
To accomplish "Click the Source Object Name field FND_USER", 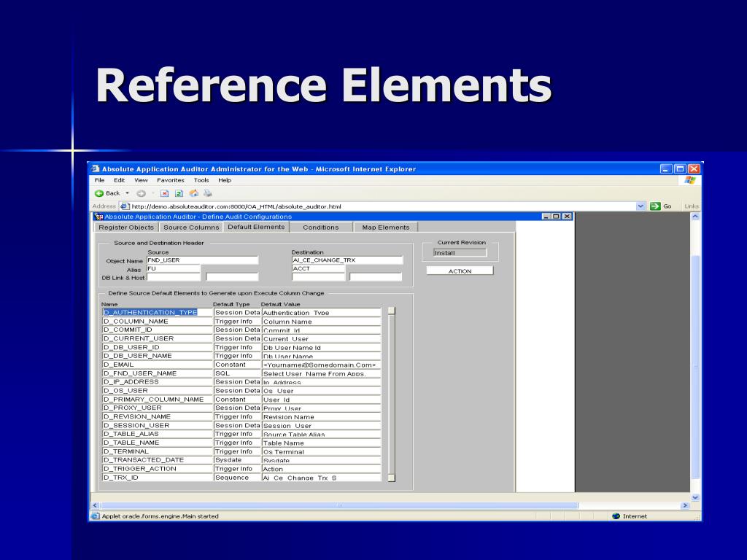I will pos(203,260).
